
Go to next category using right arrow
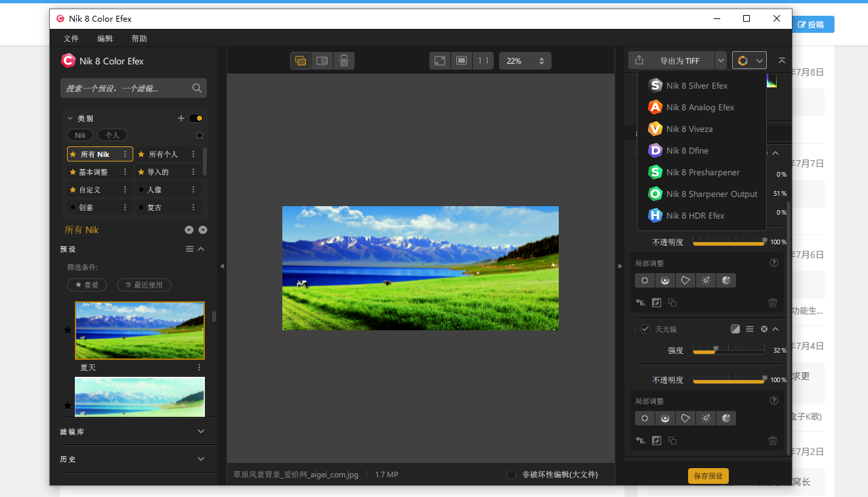203,230
